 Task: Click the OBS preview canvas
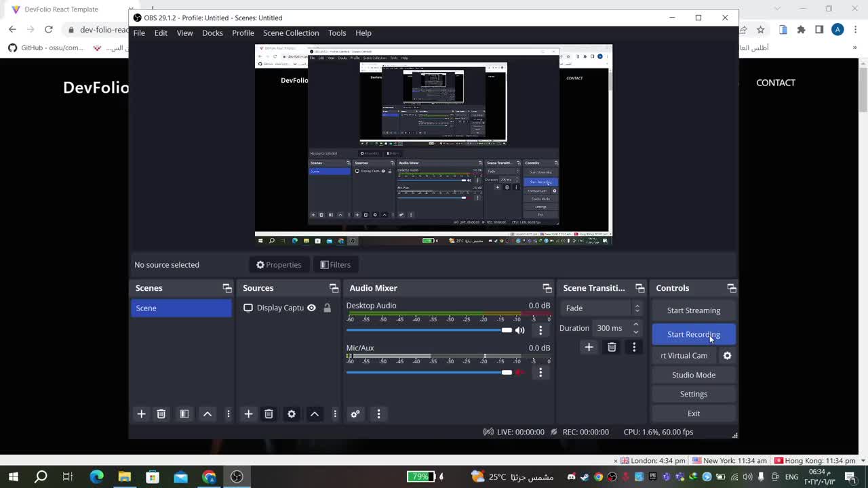(x=433, y=144)
